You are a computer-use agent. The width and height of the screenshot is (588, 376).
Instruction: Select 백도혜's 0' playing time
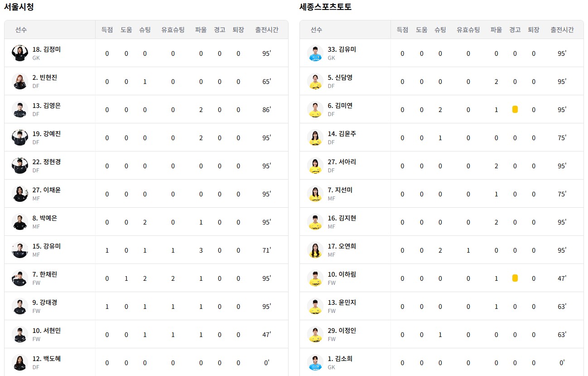[x=267, y=363]
